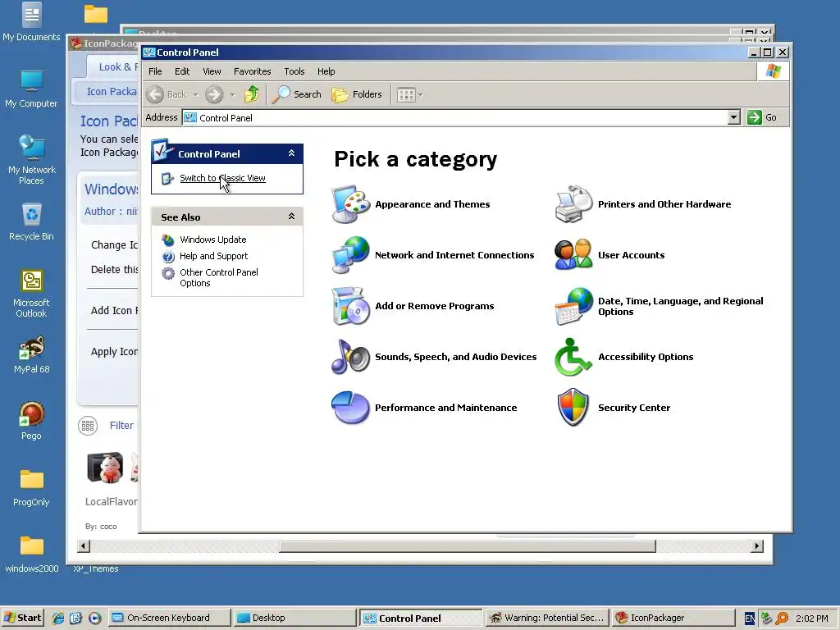Open MyPal 68 desktop icon
This screenshot has width=840, height=630.
(32, 354)
